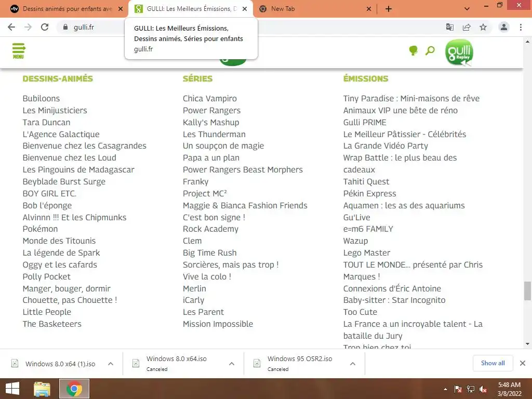Open the Tara Duncan link
Screen dimensions: 532x399
pos(46,122)
